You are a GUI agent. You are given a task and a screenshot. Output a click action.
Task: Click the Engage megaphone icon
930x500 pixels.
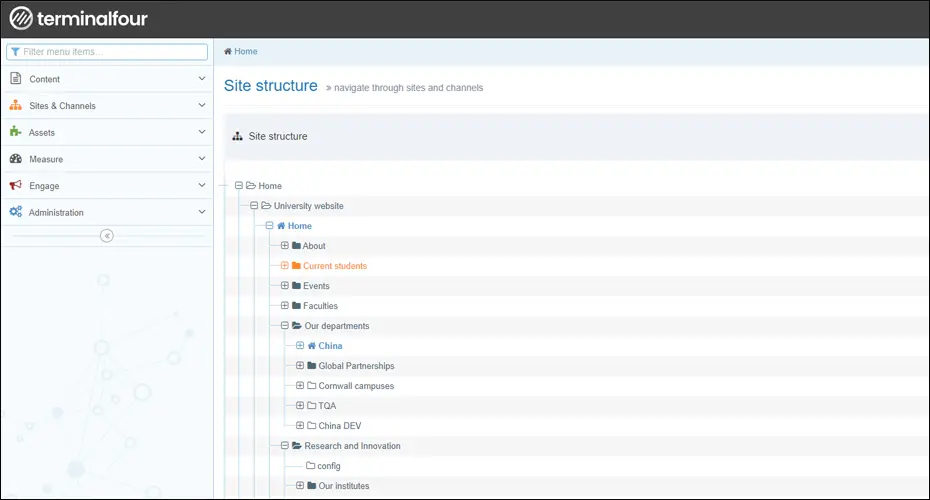coord(16,185)
